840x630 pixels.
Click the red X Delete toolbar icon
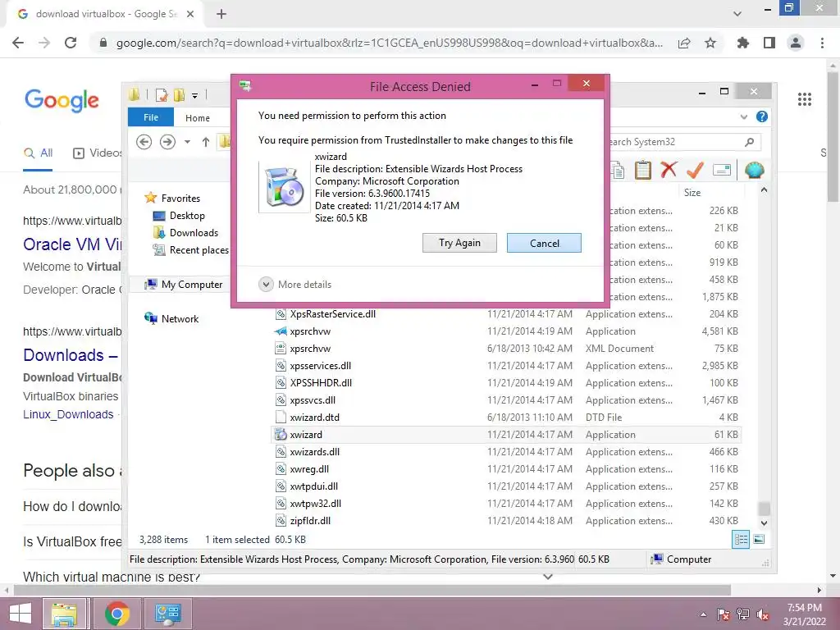pyautogui.click(x=669, y=170)
